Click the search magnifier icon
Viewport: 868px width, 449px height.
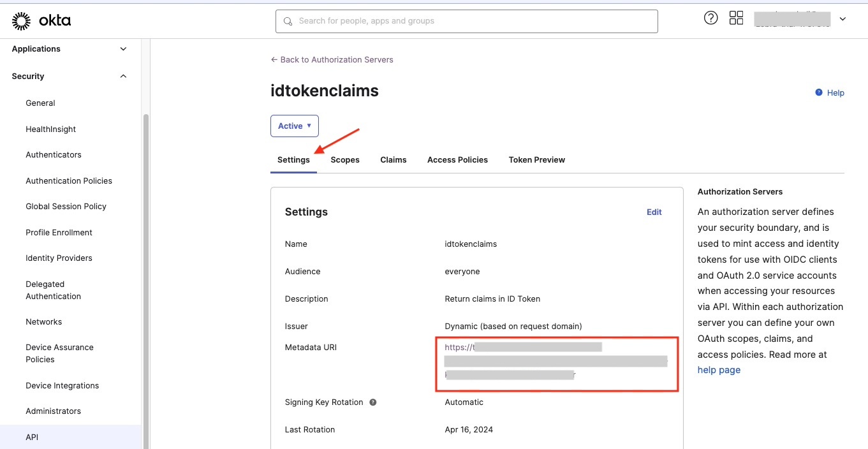(x=288, y=21)
